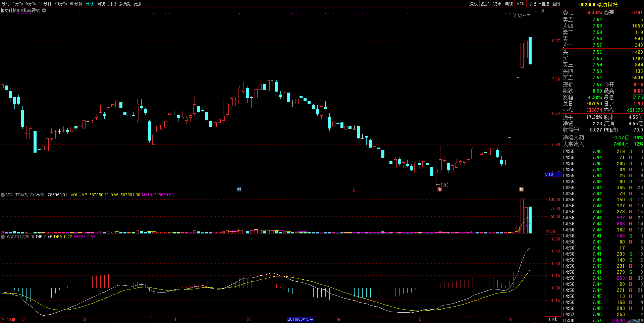Click the 委比 55.55% value

coord(594,12)
